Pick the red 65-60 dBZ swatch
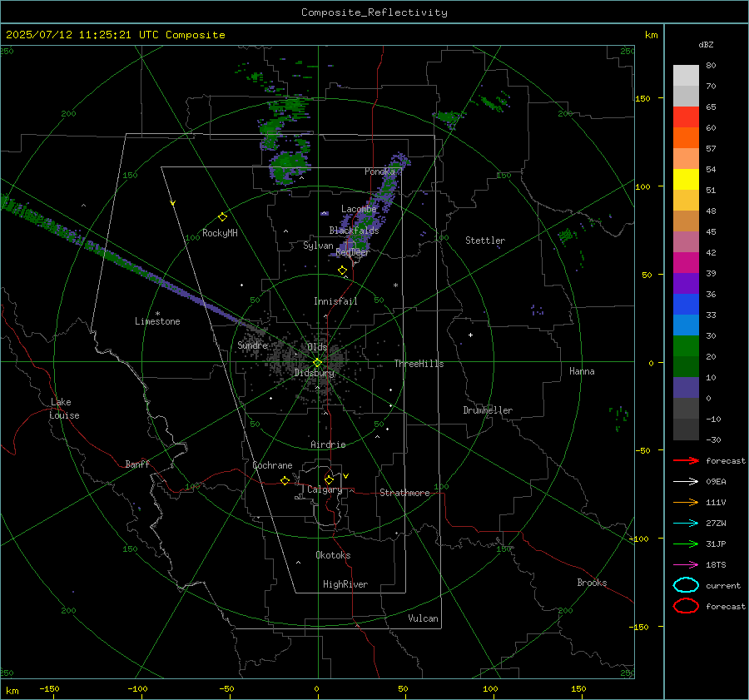Screen dimensions: 749x700 686,117
